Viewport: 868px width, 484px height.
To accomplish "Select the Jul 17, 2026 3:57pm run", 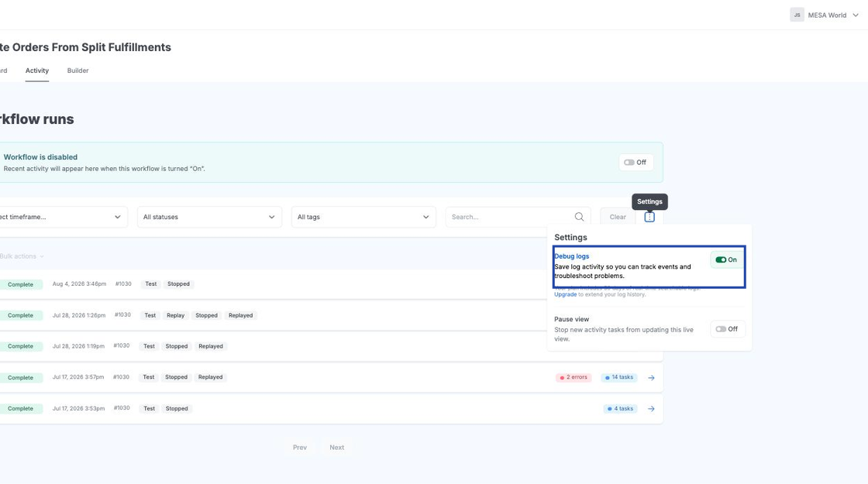I will coord(78,377).
